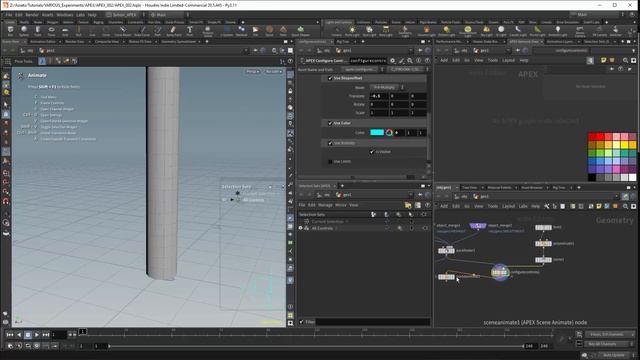The height and width of the screenshot is (360, 640).
Task: Select the Point Light shelf tool
Action: (352, 31)
